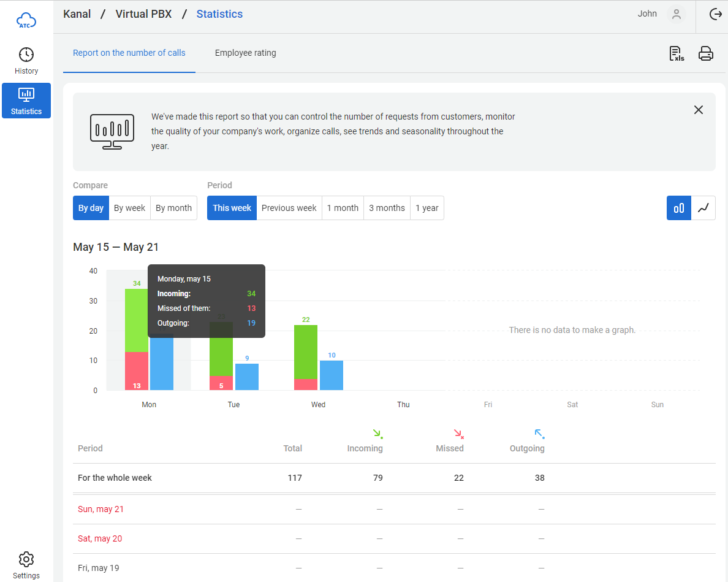Select the Previous week period

[x=289, y=208]
